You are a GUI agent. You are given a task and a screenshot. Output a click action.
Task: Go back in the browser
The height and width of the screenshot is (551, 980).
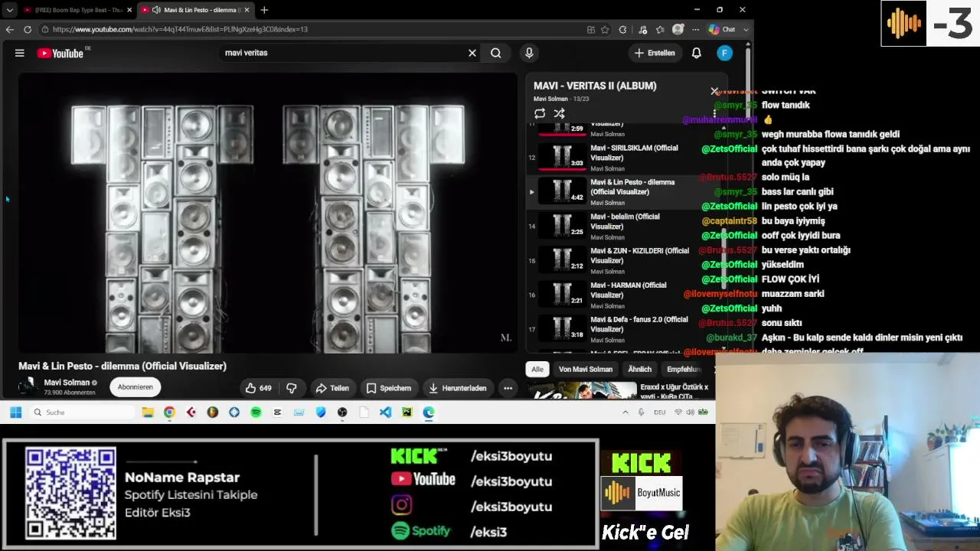(10, 29)
